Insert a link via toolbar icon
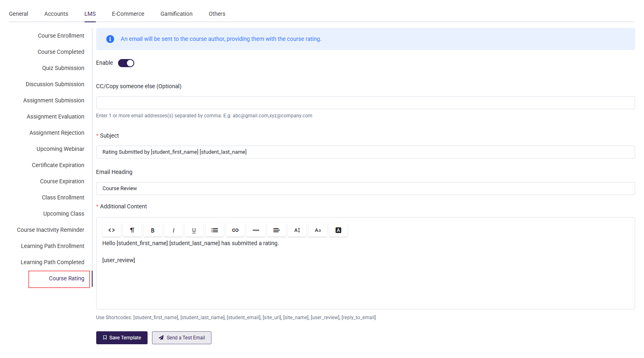This screenshot has width=644, height=358. pos(235,230)
